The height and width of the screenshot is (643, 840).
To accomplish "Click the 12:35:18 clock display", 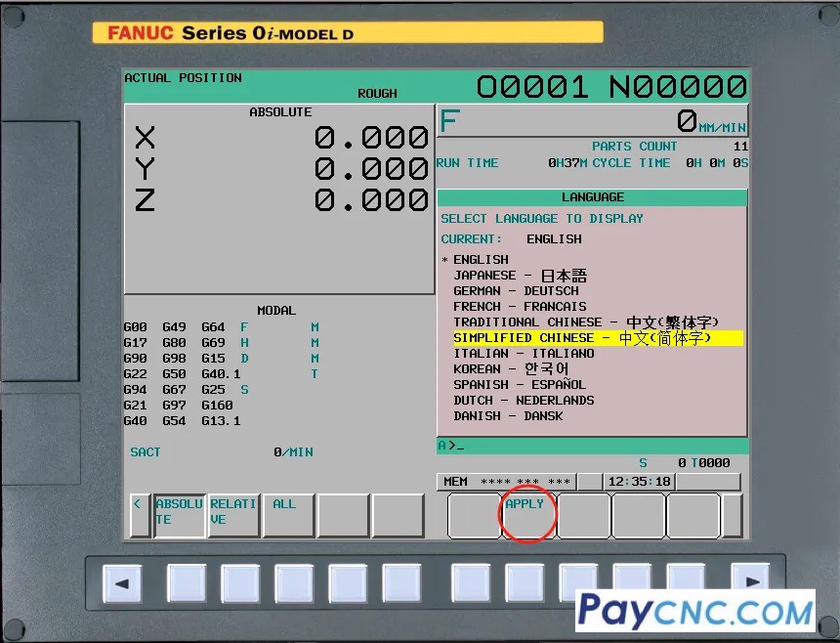I will coord(639,482).
